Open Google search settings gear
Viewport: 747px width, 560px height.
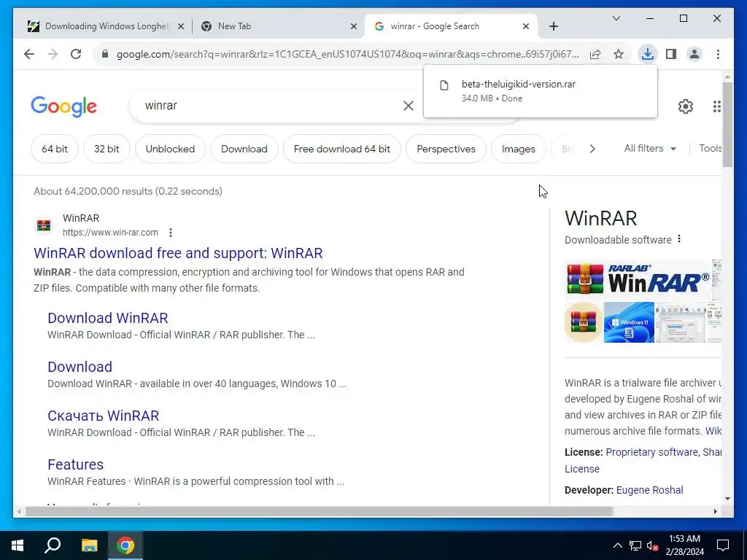686,106
